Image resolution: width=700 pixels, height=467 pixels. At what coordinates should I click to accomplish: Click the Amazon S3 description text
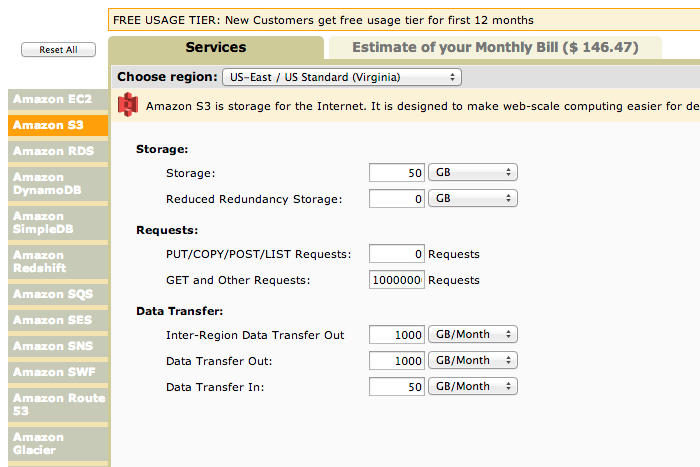tap(422, 106)
